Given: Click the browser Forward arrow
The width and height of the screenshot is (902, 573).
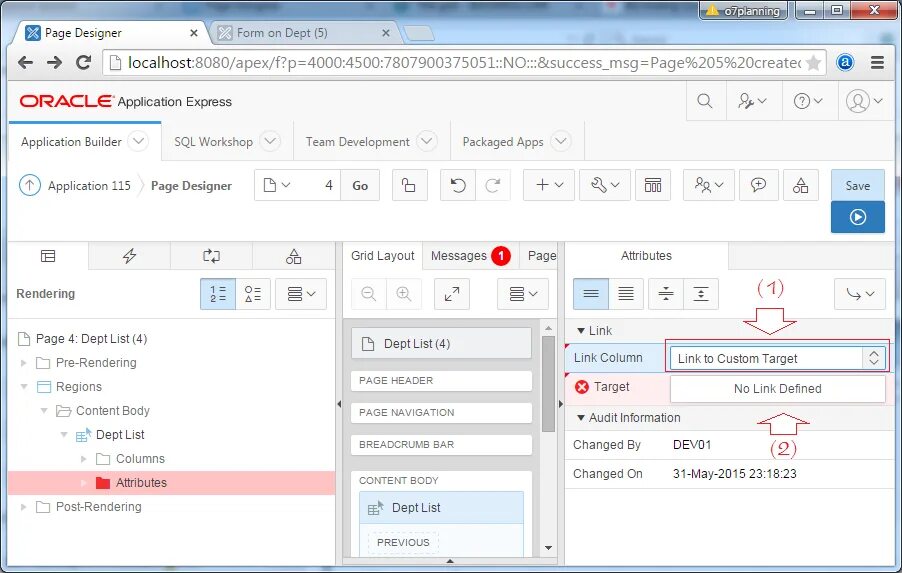Looking at the screenshot, I should pyautogui.click(x=54, y=62).
